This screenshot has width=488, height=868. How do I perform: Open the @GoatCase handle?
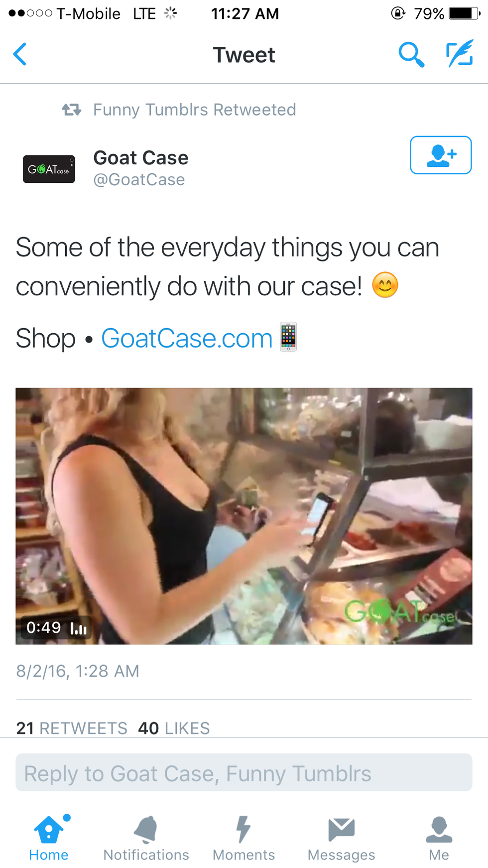pos(139,180)
